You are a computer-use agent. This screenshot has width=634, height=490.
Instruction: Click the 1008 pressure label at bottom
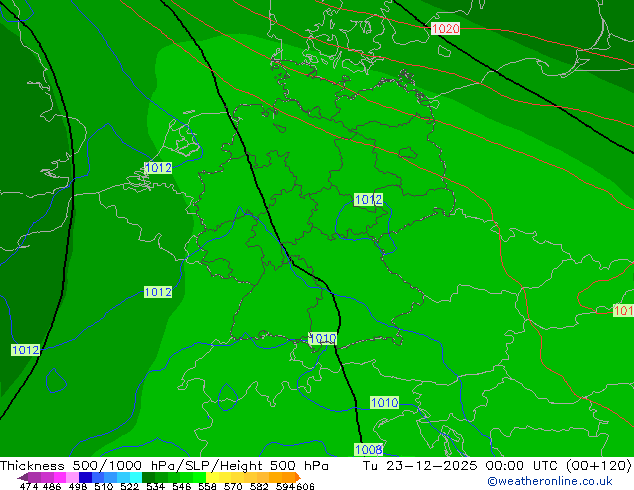(x=368, y=449)
